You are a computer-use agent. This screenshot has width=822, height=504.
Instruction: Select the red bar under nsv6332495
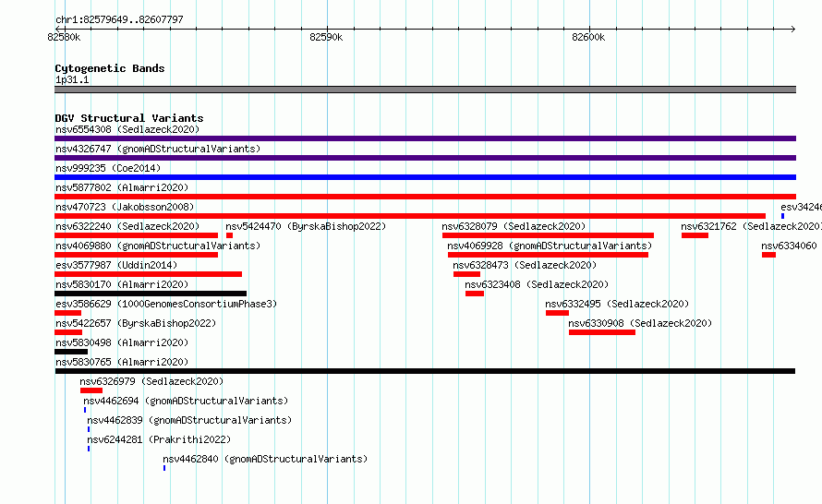557,313
